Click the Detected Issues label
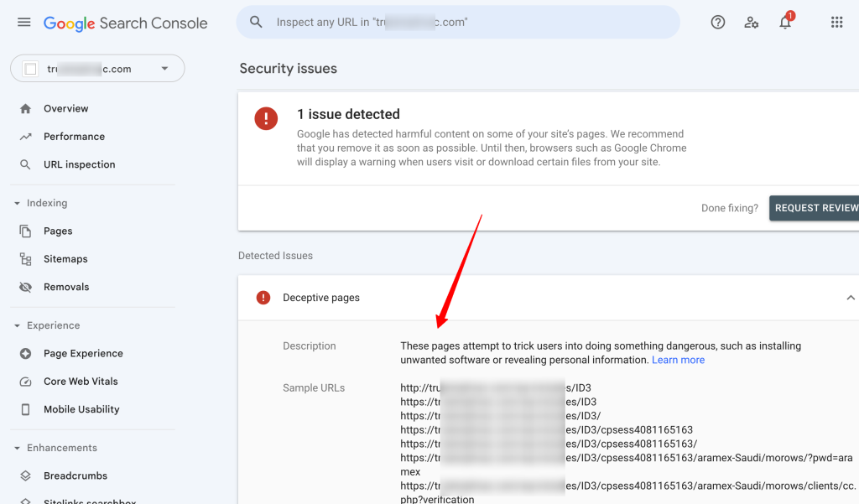Image resolution: width=859 pixels, height=504 pixels. pos(275,256)
